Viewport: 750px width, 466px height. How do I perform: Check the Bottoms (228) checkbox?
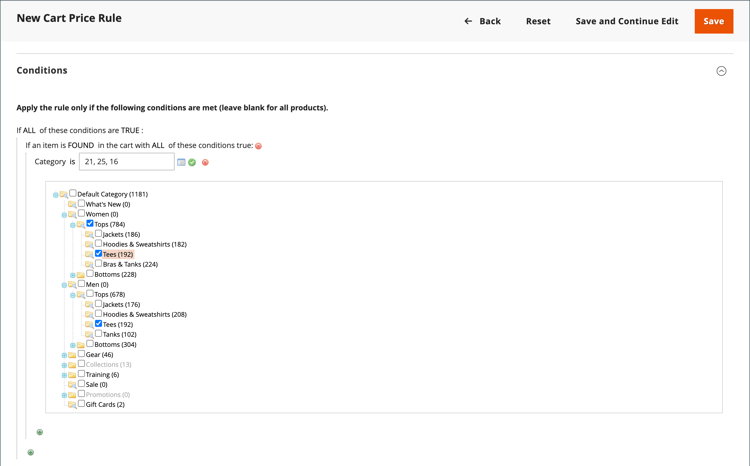point(90,273)
